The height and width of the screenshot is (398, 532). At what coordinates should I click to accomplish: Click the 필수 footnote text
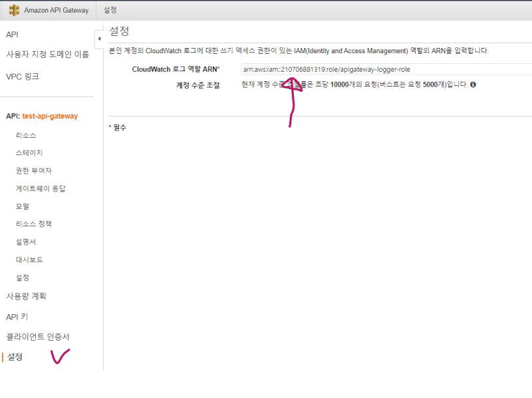point(120,128)
